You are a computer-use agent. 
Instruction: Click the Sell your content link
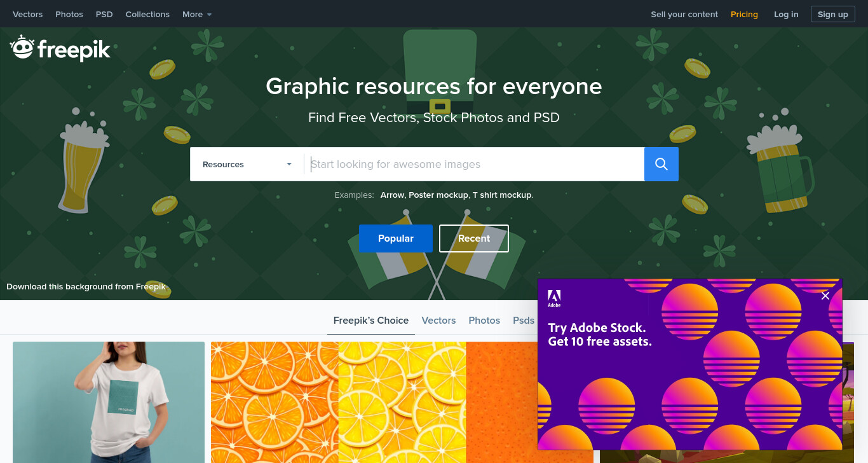[684, 14]
